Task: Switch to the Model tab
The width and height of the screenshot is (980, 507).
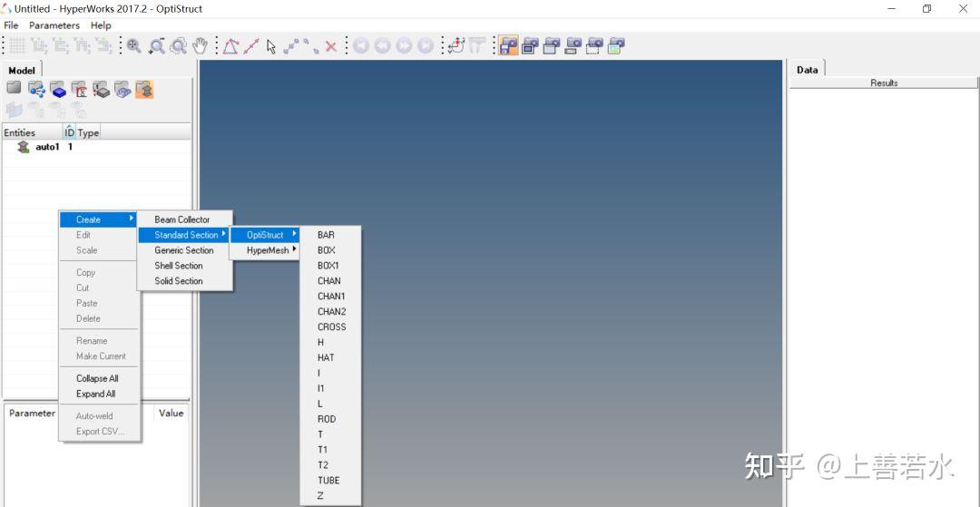Action: tap(22, 70)
